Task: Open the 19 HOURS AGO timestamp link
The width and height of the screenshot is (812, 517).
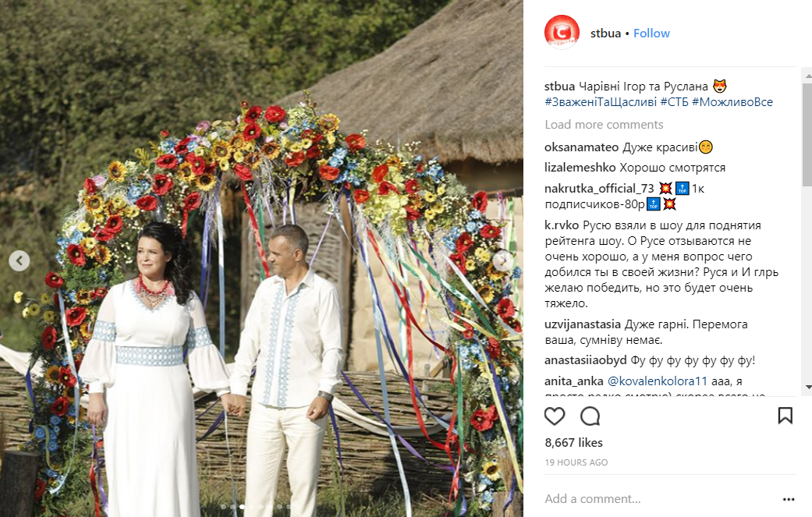Action: (576, 462)
